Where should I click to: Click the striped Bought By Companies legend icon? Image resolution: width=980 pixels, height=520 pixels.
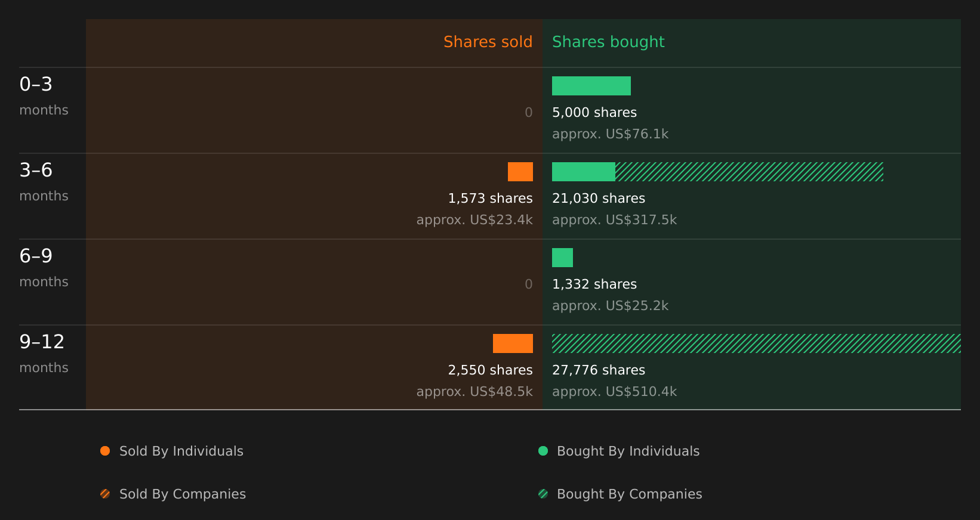(x=543, y=494)
